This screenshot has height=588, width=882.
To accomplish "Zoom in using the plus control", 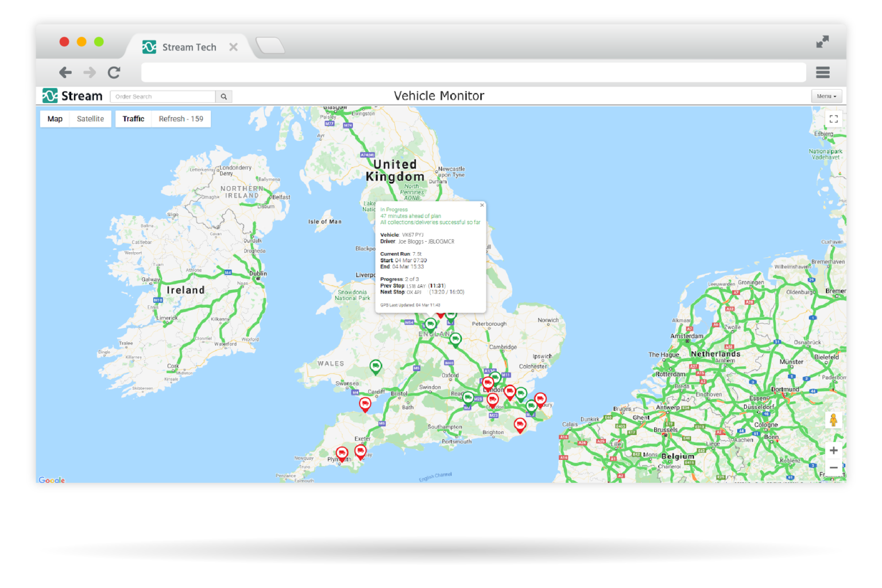I will pyautogui.click(x=834, y=451).
